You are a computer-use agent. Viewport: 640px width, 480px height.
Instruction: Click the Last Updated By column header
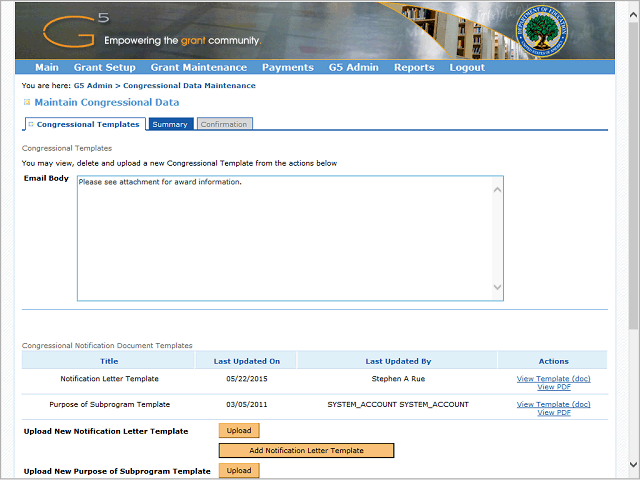(x=398, y=361)
